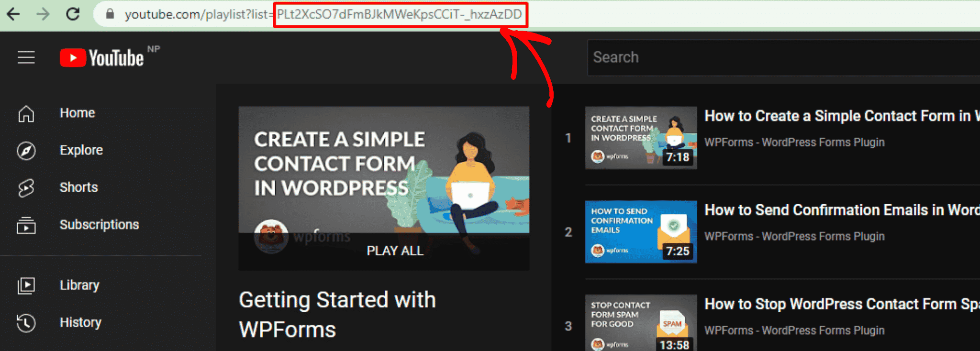Click the padlock site security icon
This screenshot has width=980, height=351.
click(110, 14)
